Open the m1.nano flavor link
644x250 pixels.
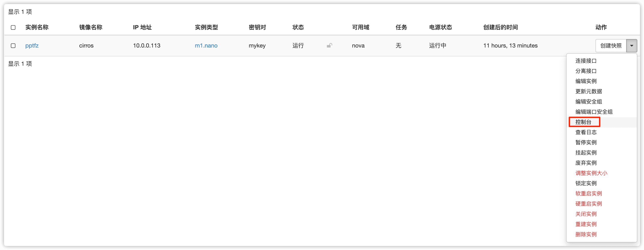tap(206, 46)
